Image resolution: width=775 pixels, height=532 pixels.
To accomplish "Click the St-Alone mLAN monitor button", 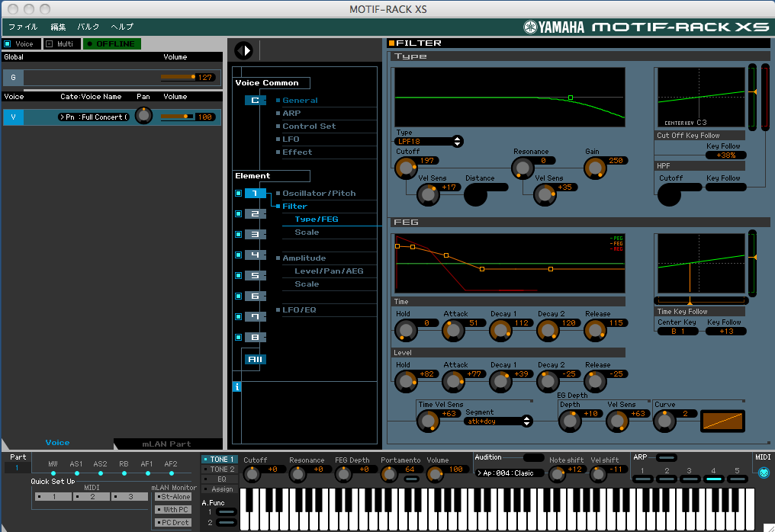I will pos(173,497).
